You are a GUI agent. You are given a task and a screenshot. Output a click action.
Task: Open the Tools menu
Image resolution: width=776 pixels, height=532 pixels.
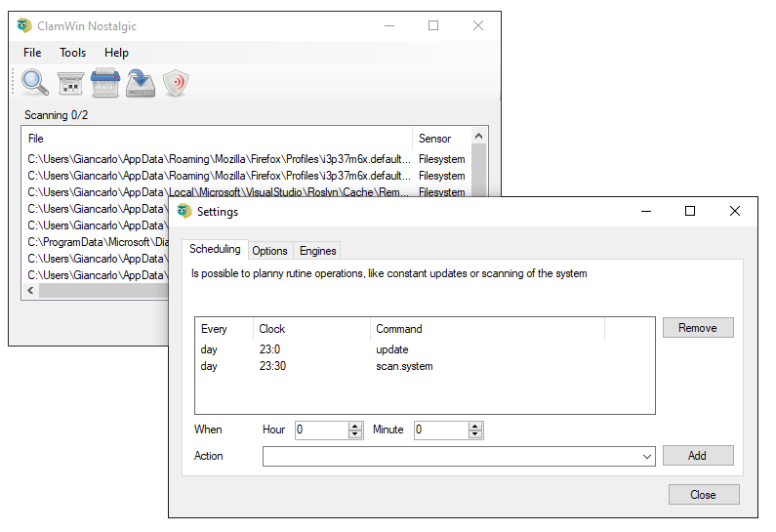tap(73, 53)
